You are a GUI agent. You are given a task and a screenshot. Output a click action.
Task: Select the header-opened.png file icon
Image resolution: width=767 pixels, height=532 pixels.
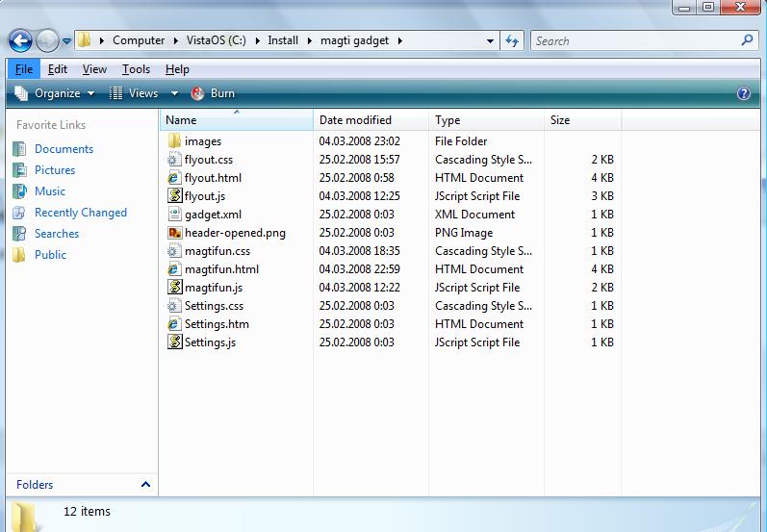[x=174, y=233]
